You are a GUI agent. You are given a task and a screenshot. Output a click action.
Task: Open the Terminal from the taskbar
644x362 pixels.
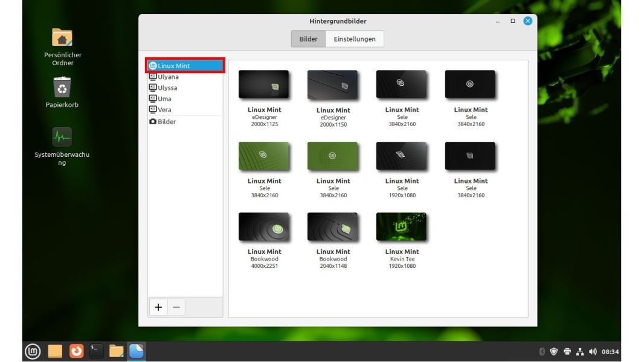click(96, 351)
